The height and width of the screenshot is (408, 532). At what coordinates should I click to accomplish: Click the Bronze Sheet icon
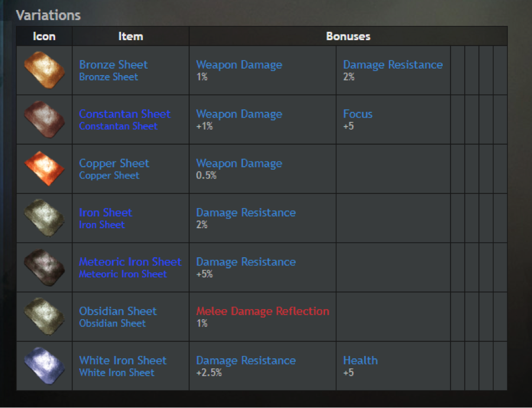[44, 70]
